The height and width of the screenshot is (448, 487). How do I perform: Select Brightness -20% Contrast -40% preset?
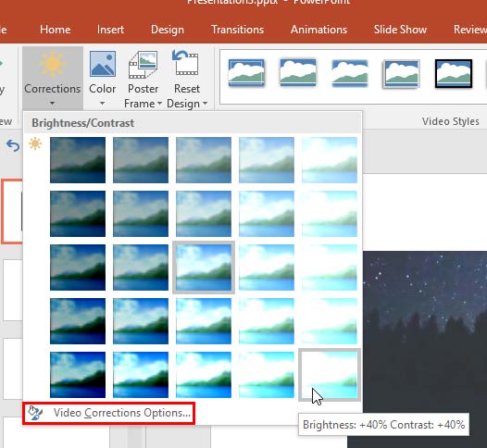[141, 160]
